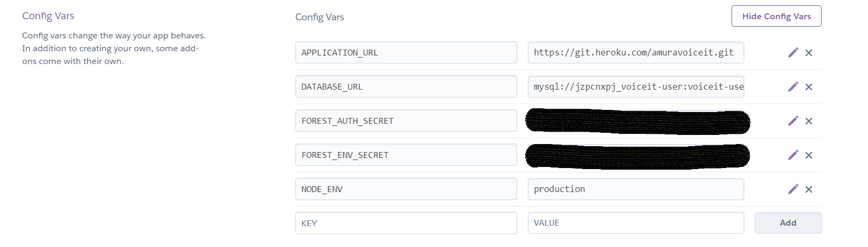Edit the APPLICATION_URL config var

tap(793, 52)
